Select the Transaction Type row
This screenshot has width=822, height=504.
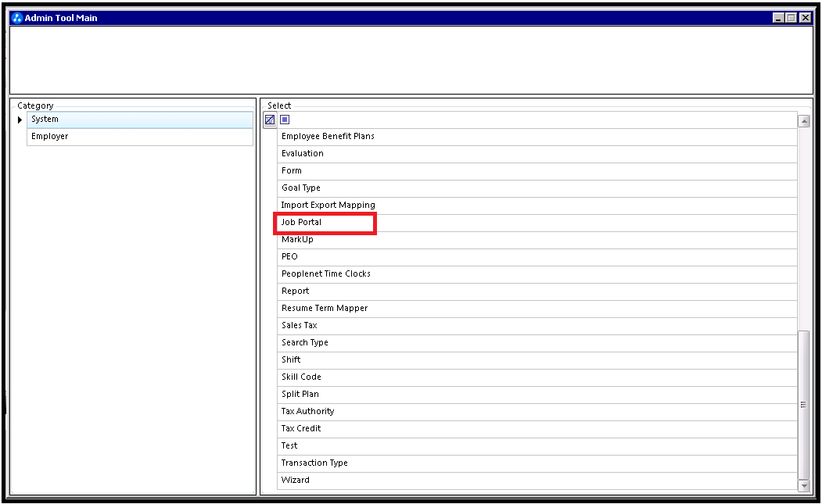click(x=314, y=463)
